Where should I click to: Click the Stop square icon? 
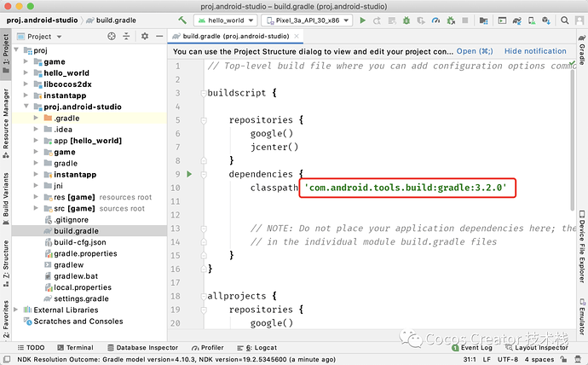465,20
